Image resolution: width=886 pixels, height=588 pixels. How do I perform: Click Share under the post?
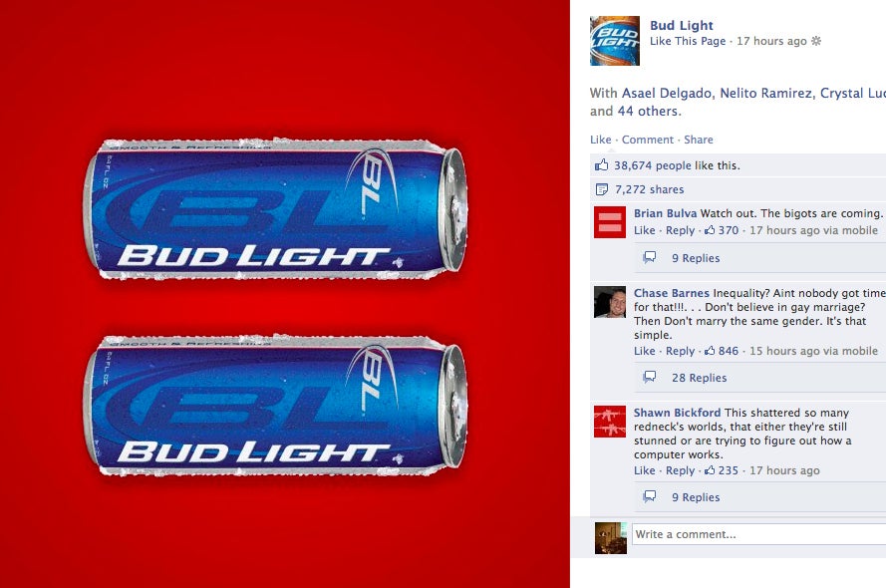(x=699, y=140)
